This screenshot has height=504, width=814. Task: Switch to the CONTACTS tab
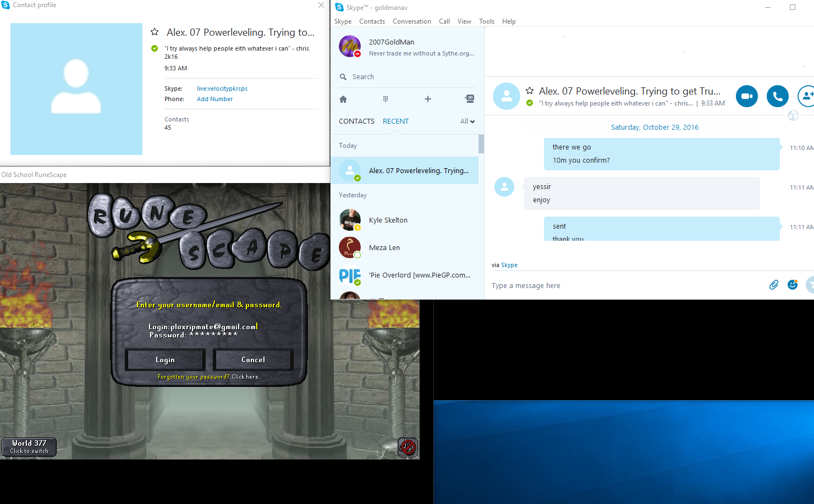point(356,121)
